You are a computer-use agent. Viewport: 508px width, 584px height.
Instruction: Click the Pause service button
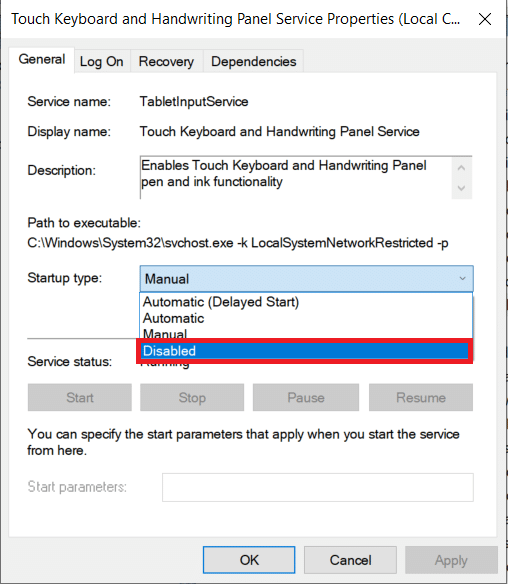306,397
